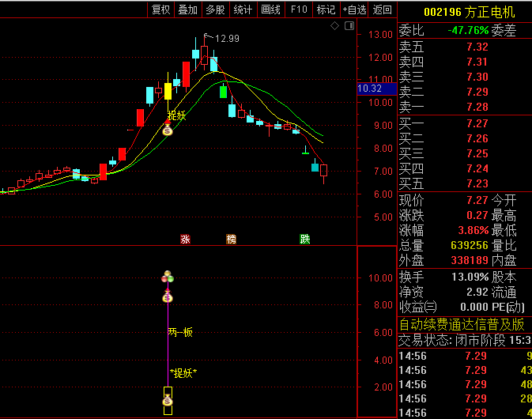Click the red 涨 marker icon
532x419 pixels.
pos(186,239)
